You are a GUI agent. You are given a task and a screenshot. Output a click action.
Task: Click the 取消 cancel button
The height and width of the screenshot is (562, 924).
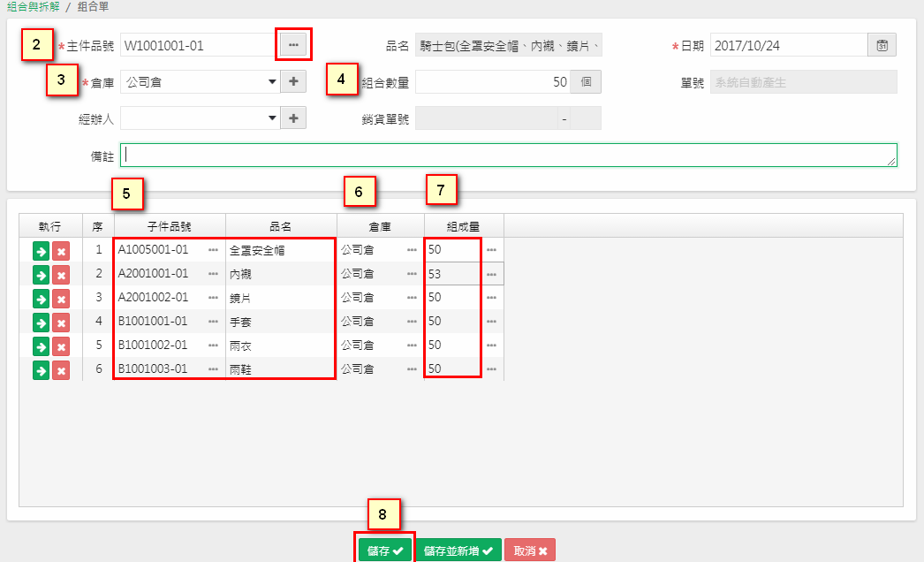coord(530,551)
